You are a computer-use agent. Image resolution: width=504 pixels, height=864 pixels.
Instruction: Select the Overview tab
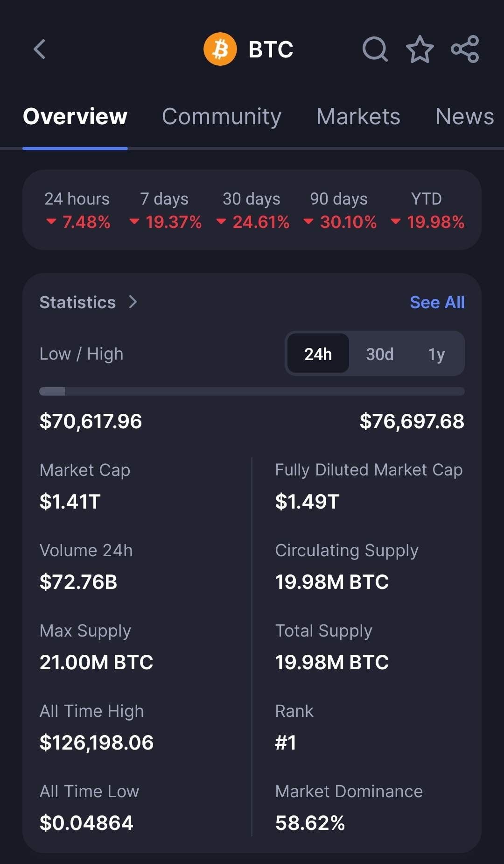pos(75,117)
